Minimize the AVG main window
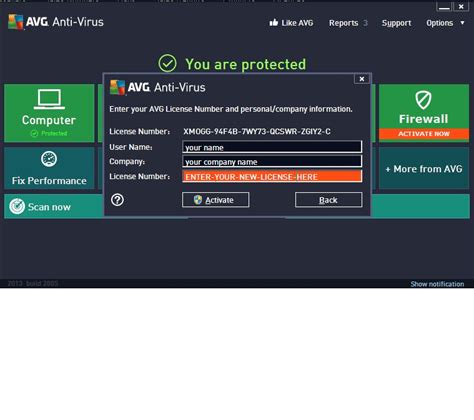This screenshot has width=474, height=420. click(444, 7)
